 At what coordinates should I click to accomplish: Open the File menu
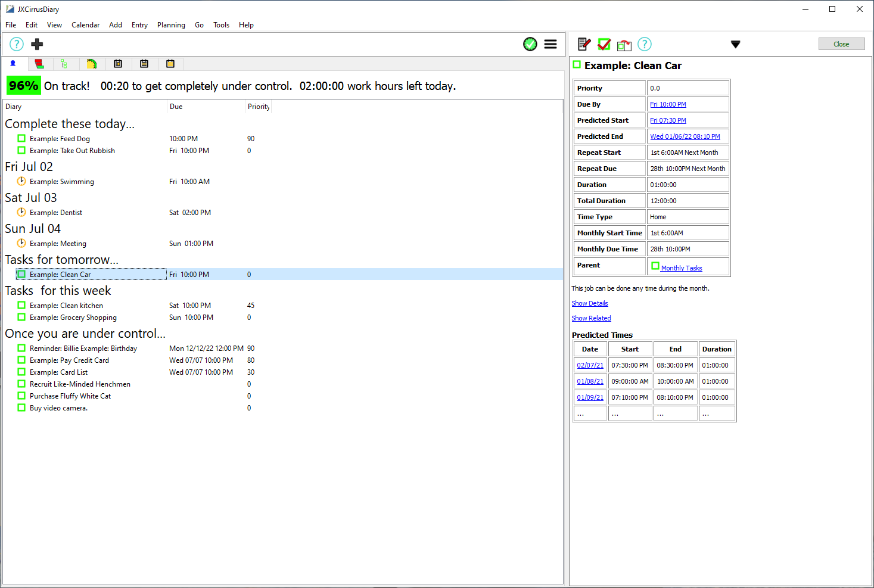(x=11, y=25)
